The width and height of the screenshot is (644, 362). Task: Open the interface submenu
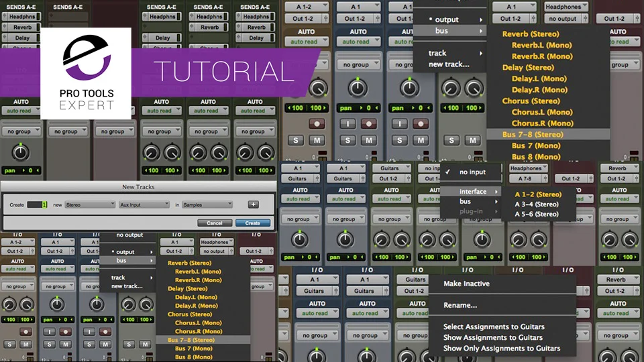pyautogui.click(x=471, y=192)
